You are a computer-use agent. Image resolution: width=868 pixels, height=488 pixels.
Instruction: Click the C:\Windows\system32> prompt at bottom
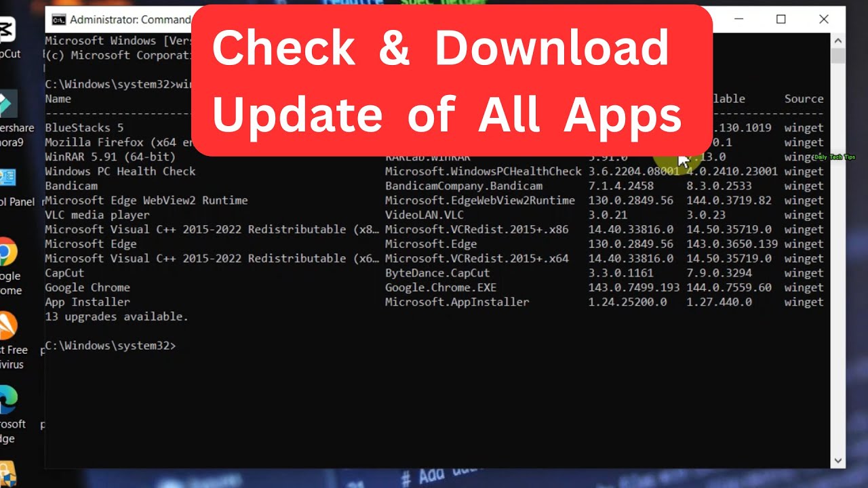click(111, 346)
